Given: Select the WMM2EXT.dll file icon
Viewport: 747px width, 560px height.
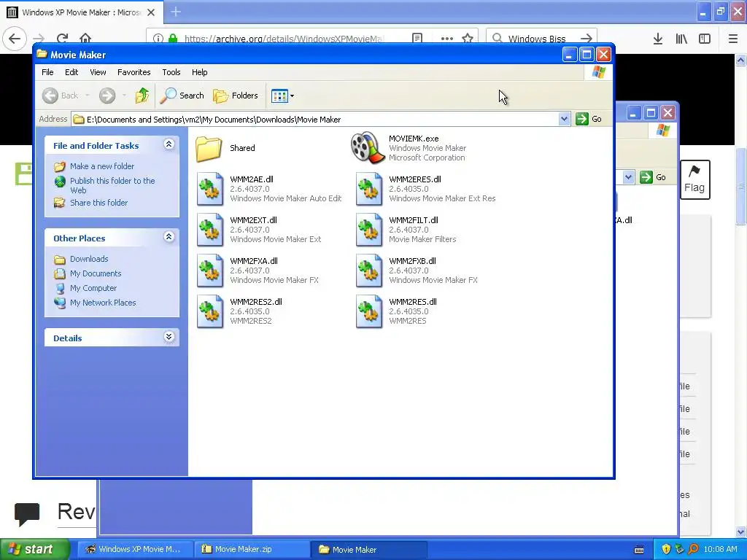Looking at the screenshot, I should (x=210, y=230).
